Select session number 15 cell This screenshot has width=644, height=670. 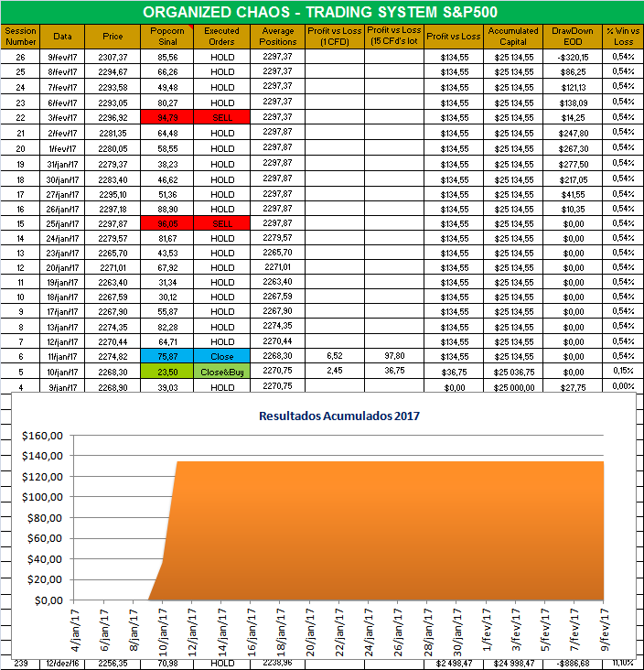[20, 223]
